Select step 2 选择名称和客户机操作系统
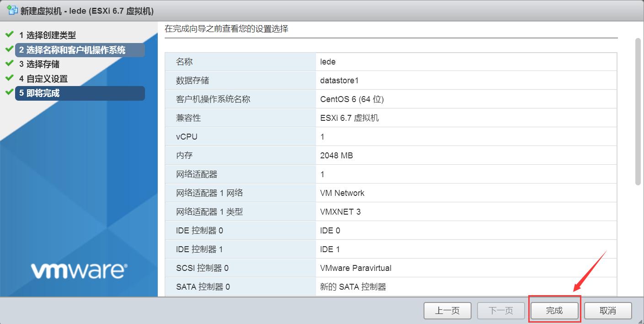Screen dimensions: 644x324 click(76, 49)
